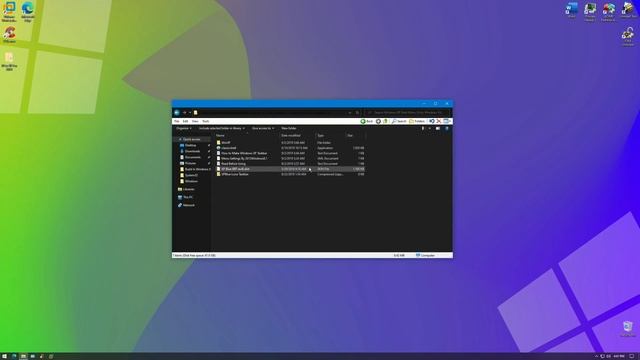Open the Microsoft Edge desktop icon

(28, 11)
